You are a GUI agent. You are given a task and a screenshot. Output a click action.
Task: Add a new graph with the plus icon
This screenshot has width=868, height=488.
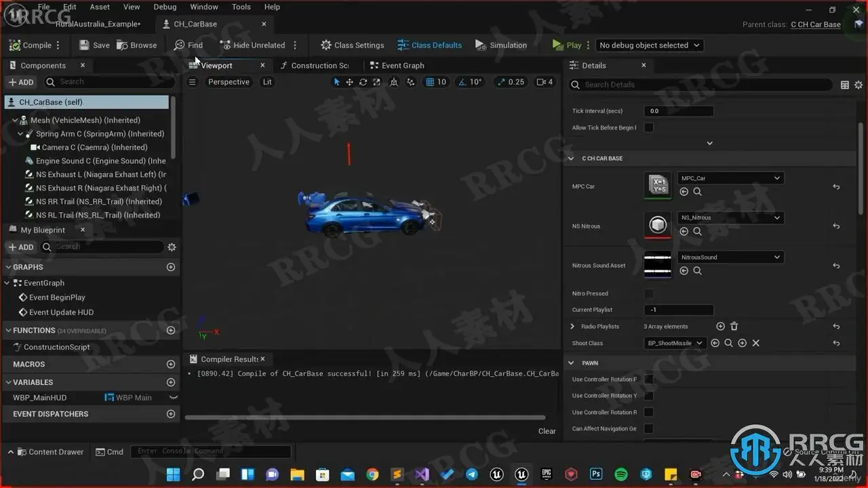pos(171,267)
